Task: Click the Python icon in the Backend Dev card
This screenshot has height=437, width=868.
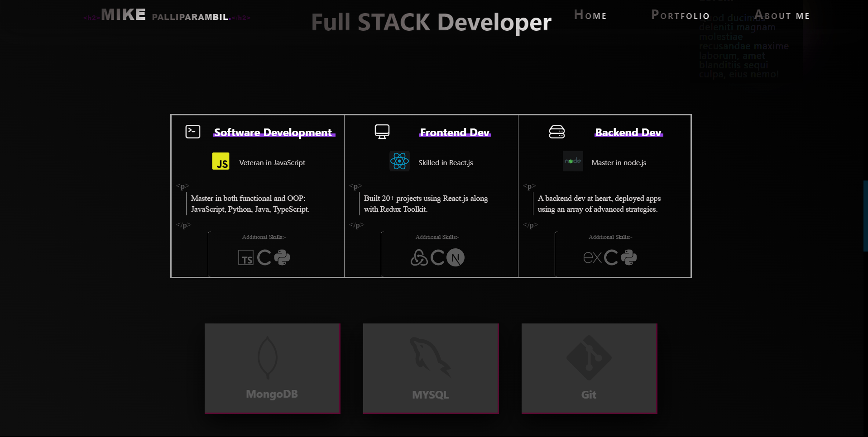Action: (x=629, y=258)
